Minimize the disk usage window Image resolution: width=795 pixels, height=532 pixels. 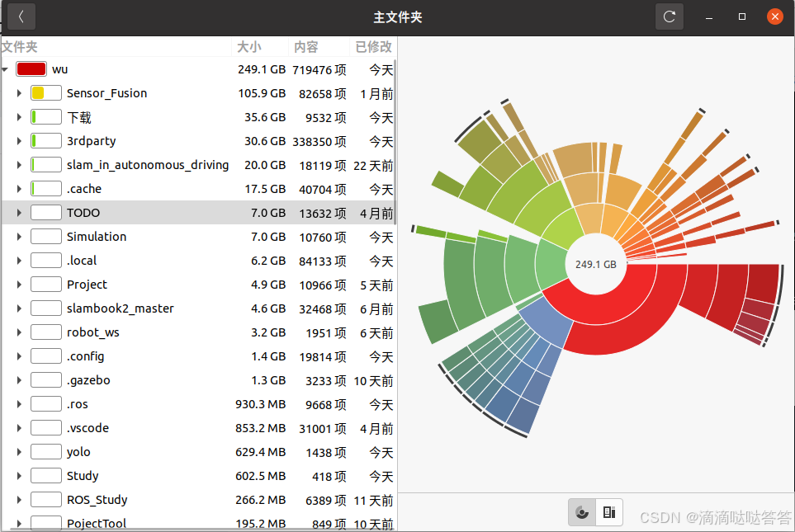pos(709,17)
